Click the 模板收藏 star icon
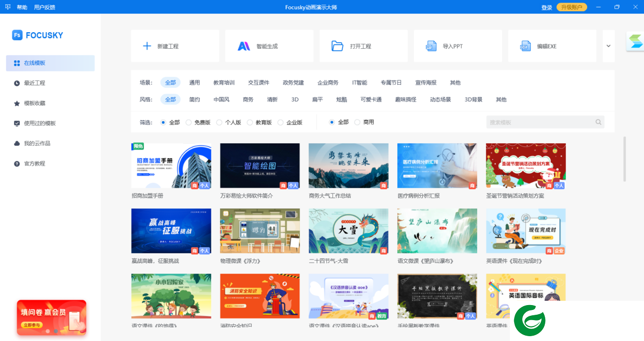Viewport: 644px width, 341px height. (x=17, y=103)
